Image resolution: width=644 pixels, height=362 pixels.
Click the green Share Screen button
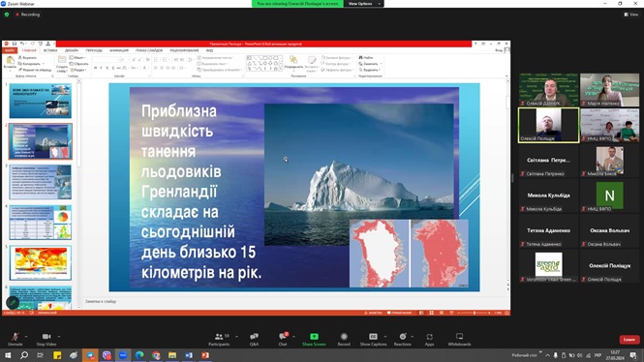tap(314, 339)
